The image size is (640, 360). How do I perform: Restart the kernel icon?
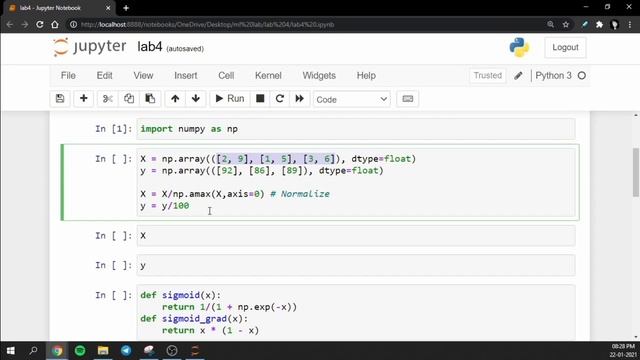(280, 99)
